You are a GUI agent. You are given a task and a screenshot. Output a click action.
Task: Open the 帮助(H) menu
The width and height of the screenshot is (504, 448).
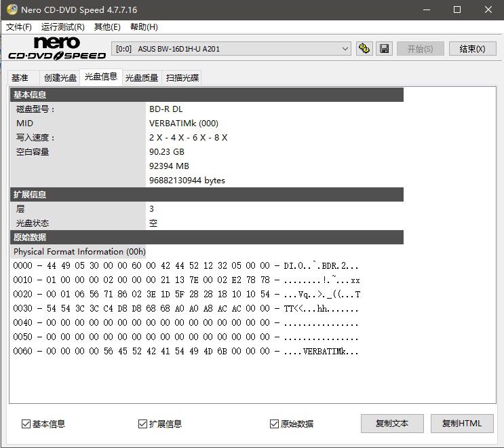(144, 27)
